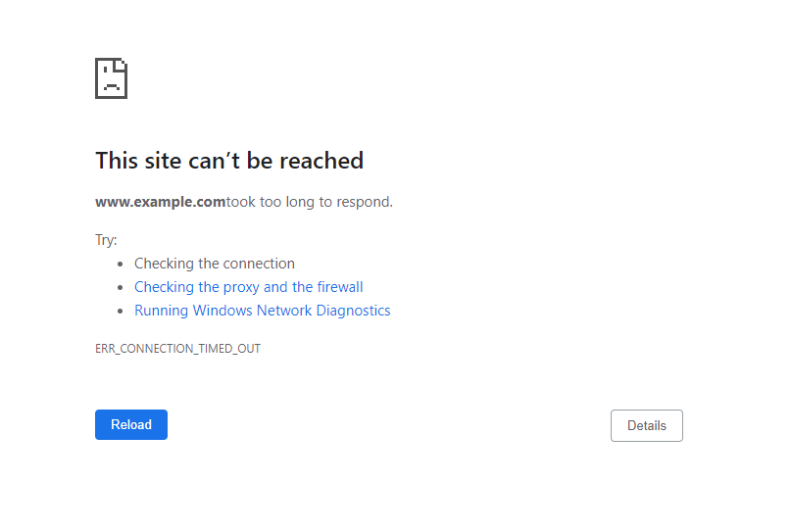Click the sad page error icon
The image size is (791, 532).
pos(111,78)
